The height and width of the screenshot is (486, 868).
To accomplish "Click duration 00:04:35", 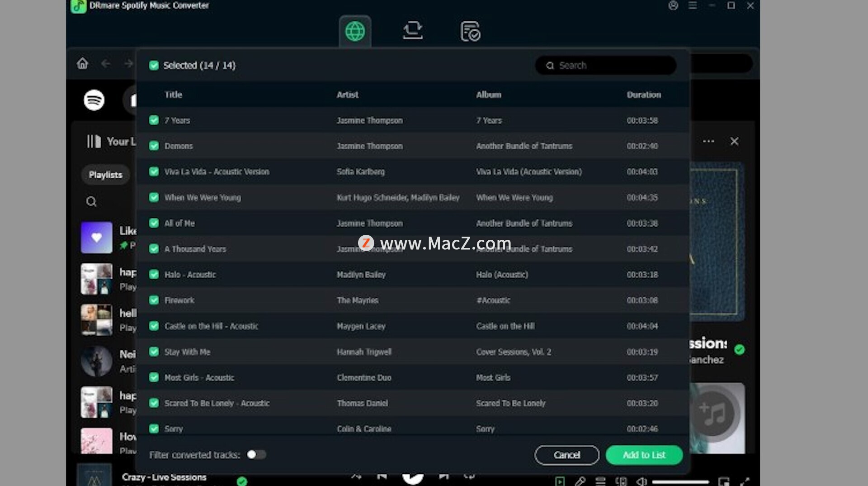I will tap(642, 197).
